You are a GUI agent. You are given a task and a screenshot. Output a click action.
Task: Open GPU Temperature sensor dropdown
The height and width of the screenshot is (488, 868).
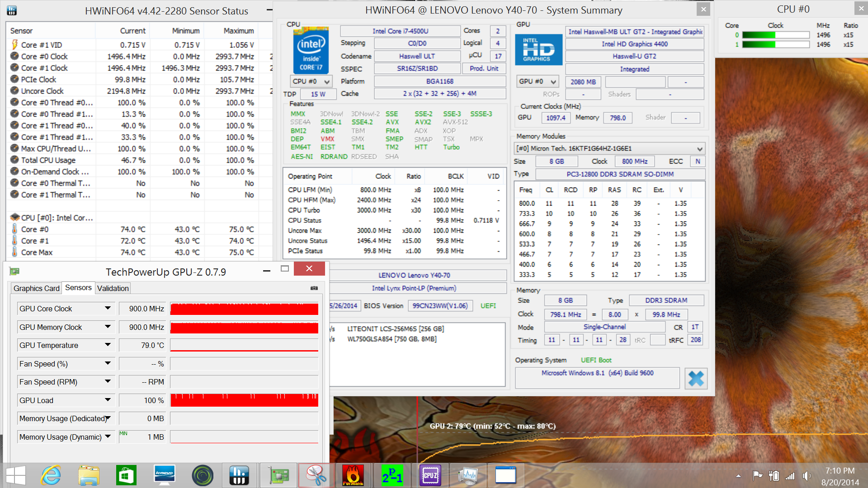[108, 345]
